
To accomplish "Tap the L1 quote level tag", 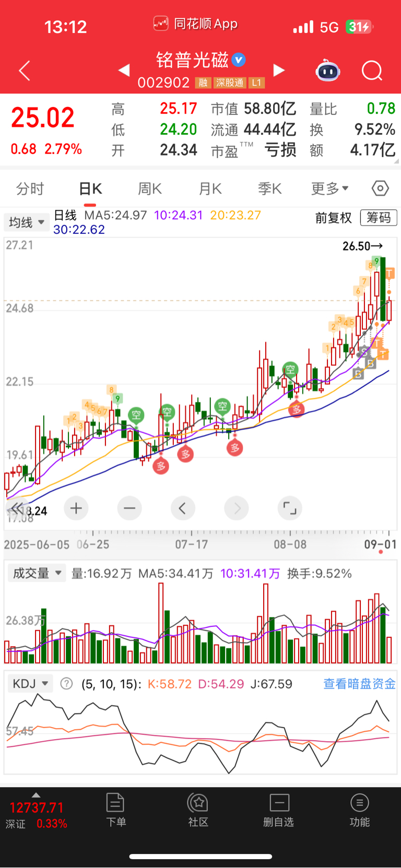I will tap(256, 83).
